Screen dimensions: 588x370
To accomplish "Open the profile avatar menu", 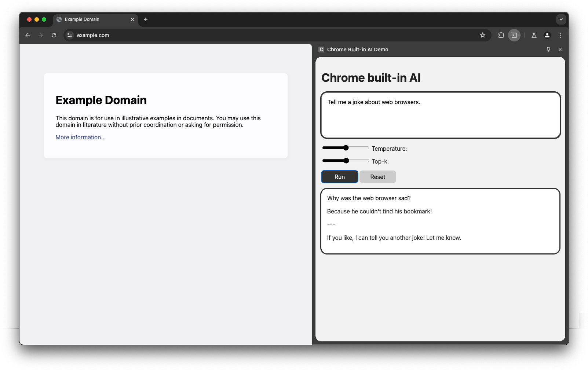I will [x=547, y=35].
